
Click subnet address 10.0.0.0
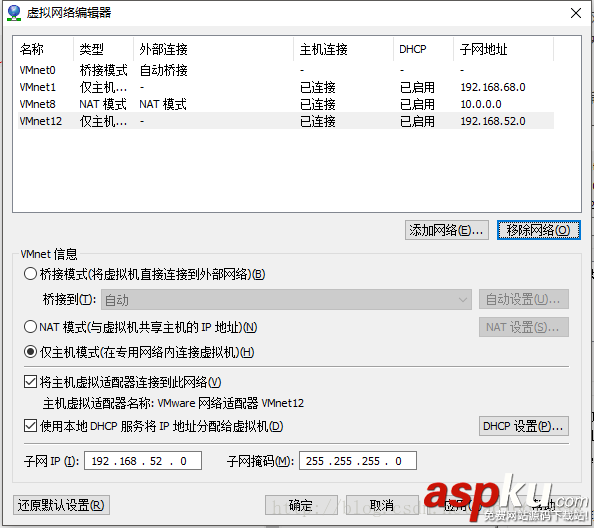(x=481, y=104)
